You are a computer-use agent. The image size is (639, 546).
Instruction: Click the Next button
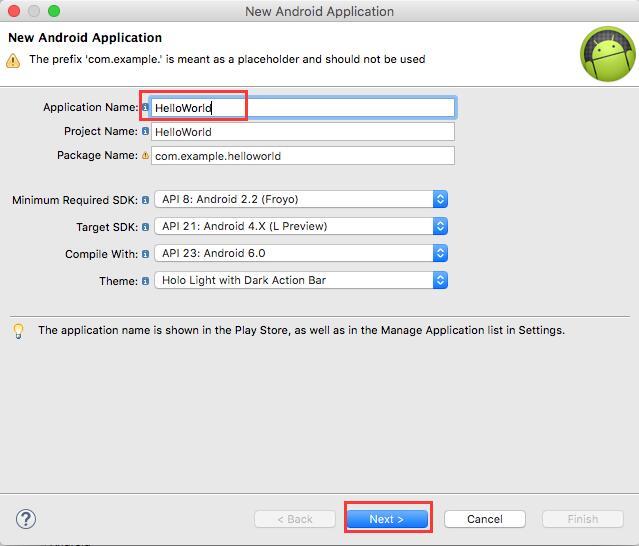coord(387,519)
